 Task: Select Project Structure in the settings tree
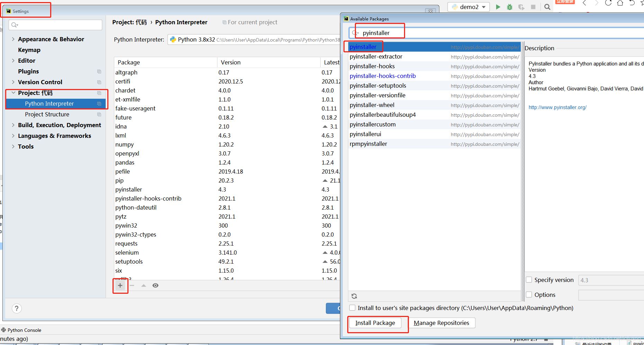click(x=47, y=114)
